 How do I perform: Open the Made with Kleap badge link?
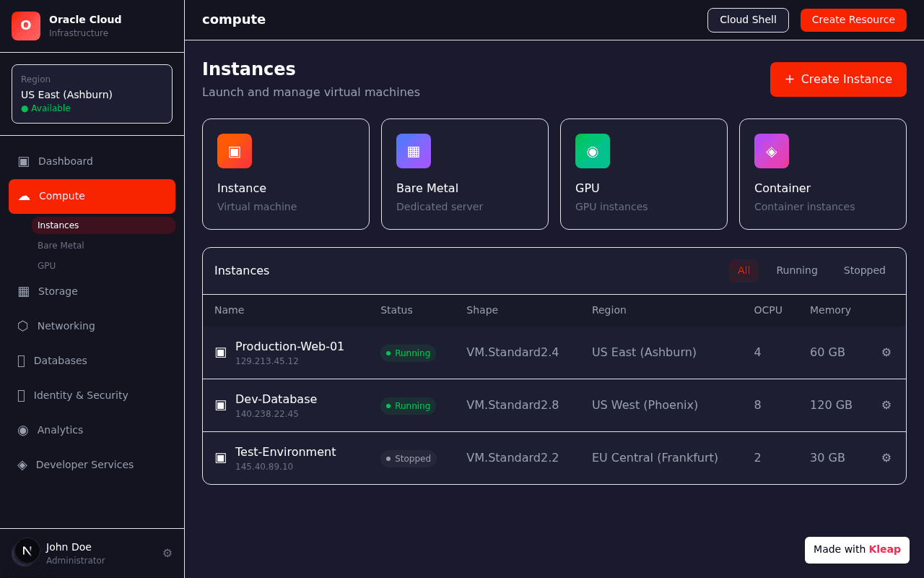click(857, 550)
